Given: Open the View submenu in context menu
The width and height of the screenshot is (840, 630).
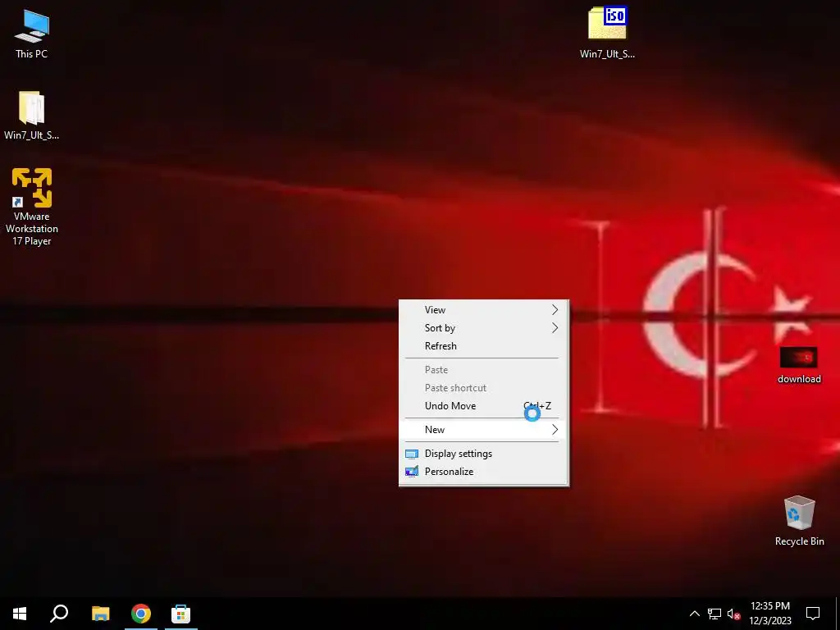Looking at the screenshot, I should tap(484, 309).
